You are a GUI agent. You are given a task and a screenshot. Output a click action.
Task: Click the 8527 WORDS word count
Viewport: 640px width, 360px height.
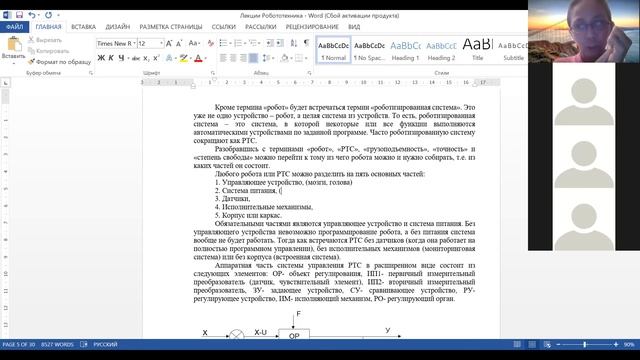(57, 344)
